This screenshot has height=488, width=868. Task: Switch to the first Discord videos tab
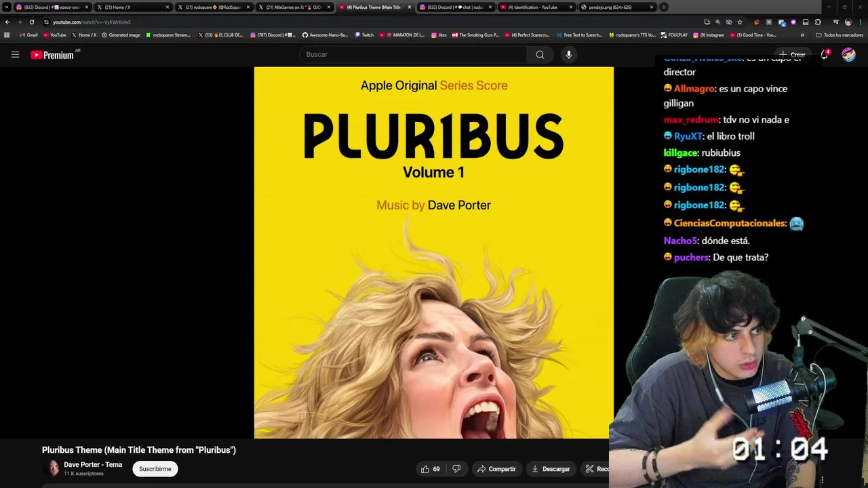tap(52, 7)
